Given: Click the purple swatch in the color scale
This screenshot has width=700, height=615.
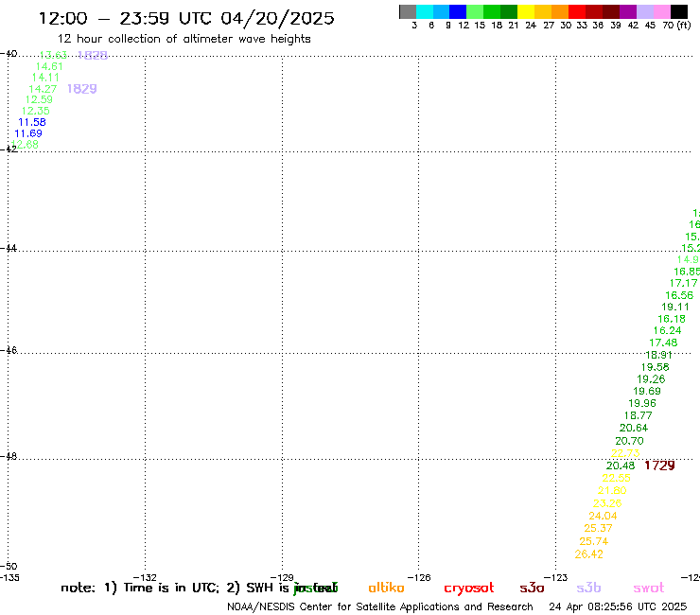Looking at the screenshot, I should point(628,11).
